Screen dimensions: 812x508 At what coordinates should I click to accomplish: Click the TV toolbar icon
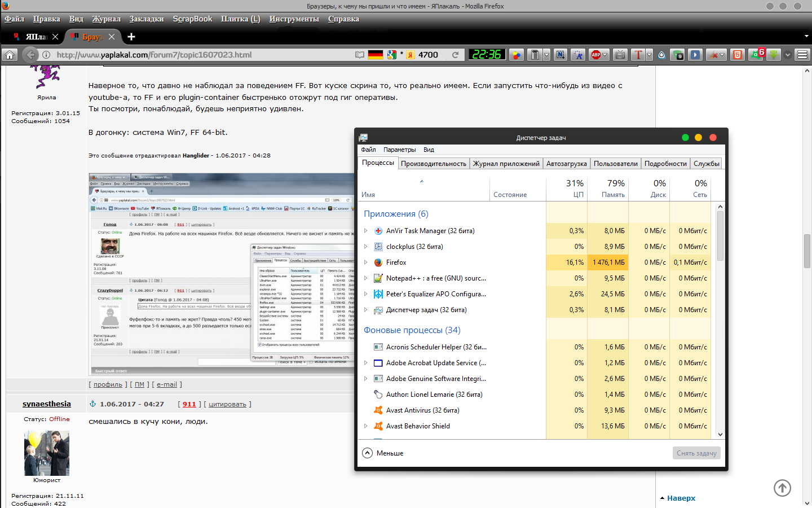pyautogui.click(x=620, y=55)
